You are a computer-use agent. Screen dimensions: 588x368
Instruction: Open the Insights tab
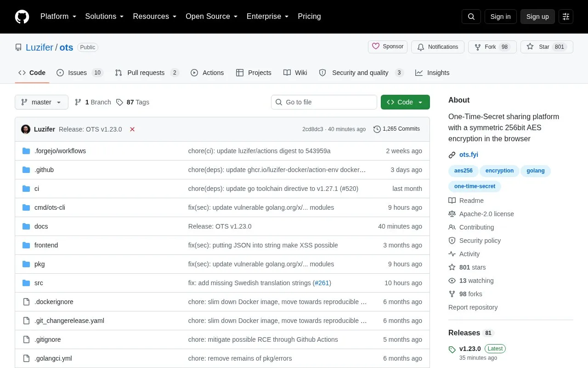click(432, 73)
